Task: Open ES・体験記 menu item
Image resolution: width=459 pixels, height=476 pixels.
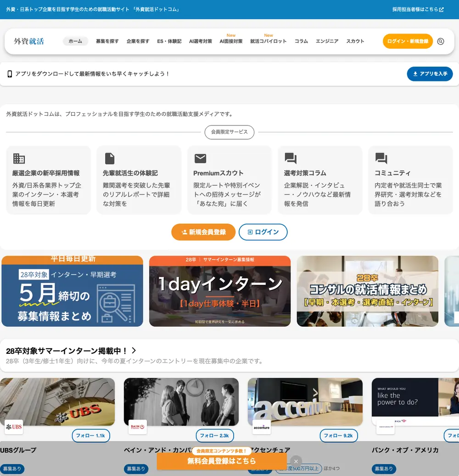Action: [169, 41]
